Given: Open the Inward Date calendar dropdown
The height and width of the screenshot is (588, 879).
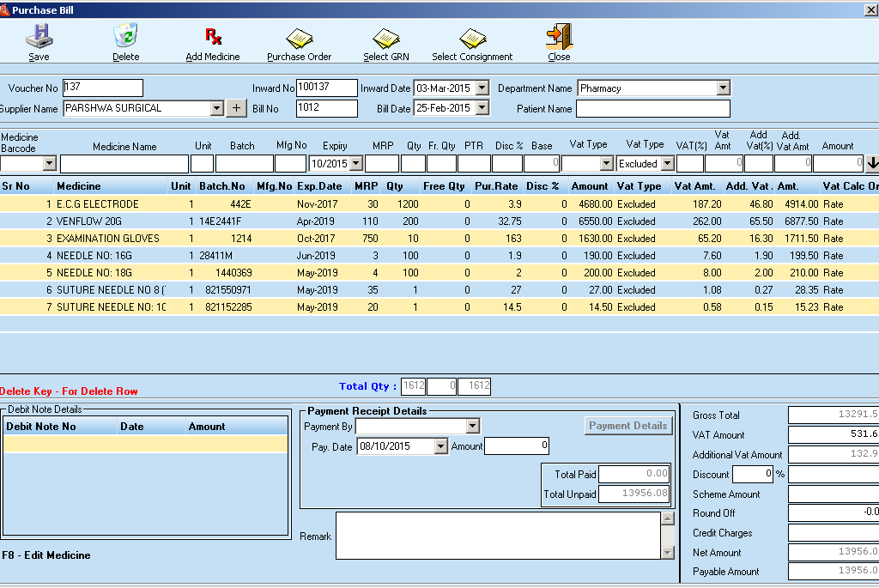Looking at the screenshot, I should (481, 87).
